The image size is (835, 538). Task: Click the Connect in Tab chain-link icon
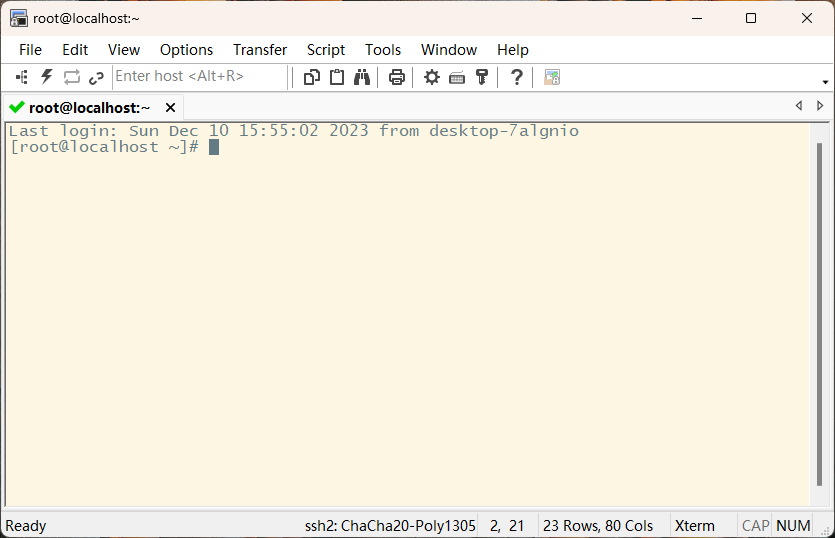click(96, 78)
